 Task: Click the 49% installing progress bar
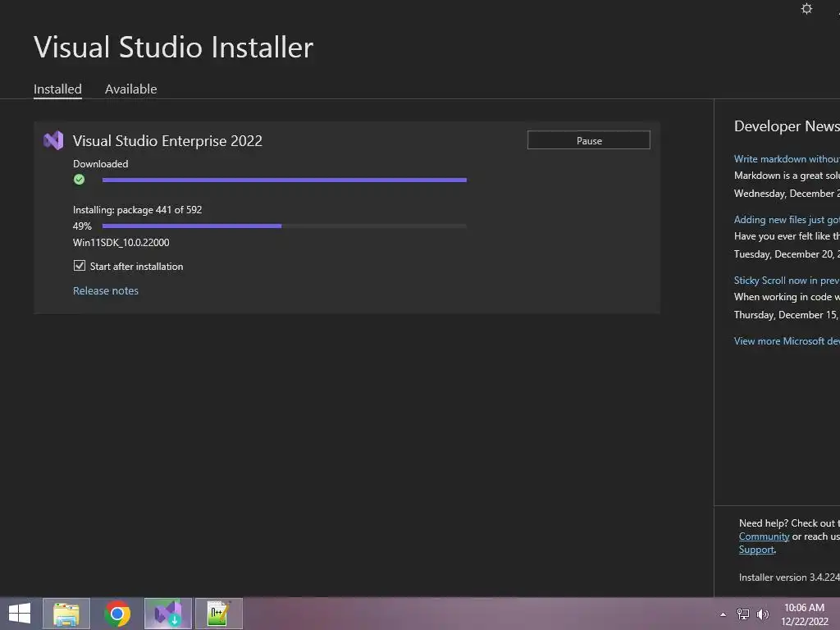285,226
